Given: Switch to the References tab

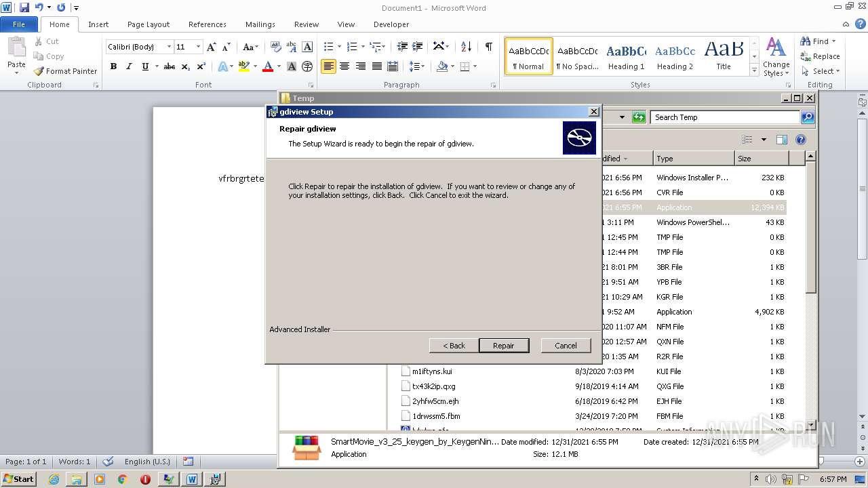Looking at the screenshot, I should point(208,24).
